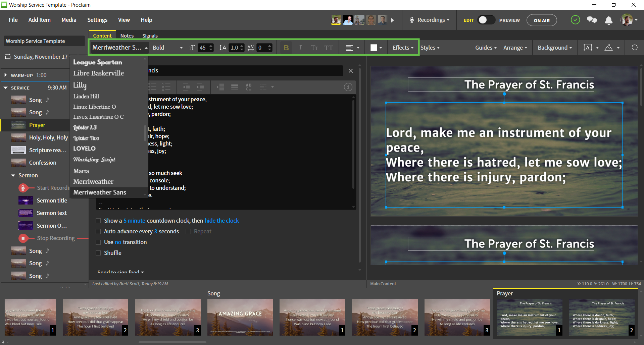Switch the Edit/Preview toggle
The width and height of the screenshot is (644, 345).
[486, 20]
